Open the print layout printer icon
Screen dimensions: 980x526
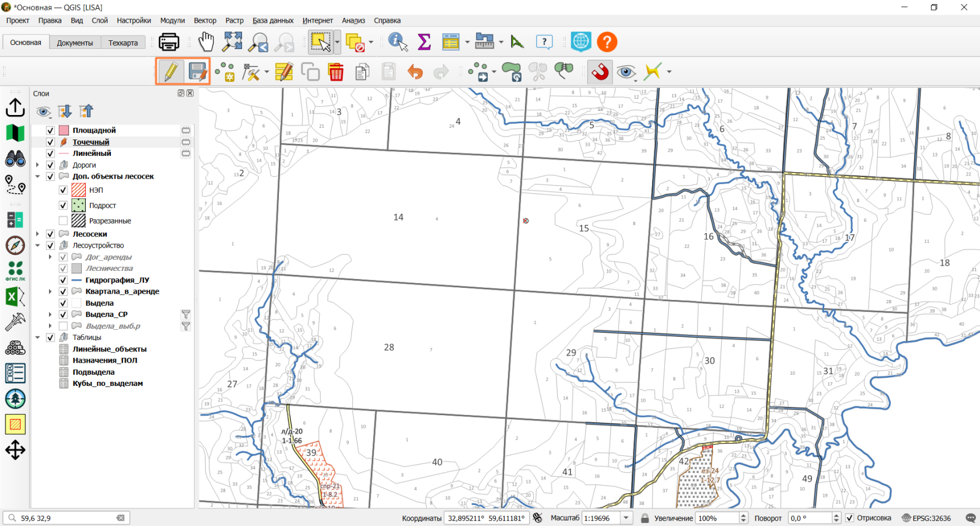pyautogui.click(x=169, y=42)
